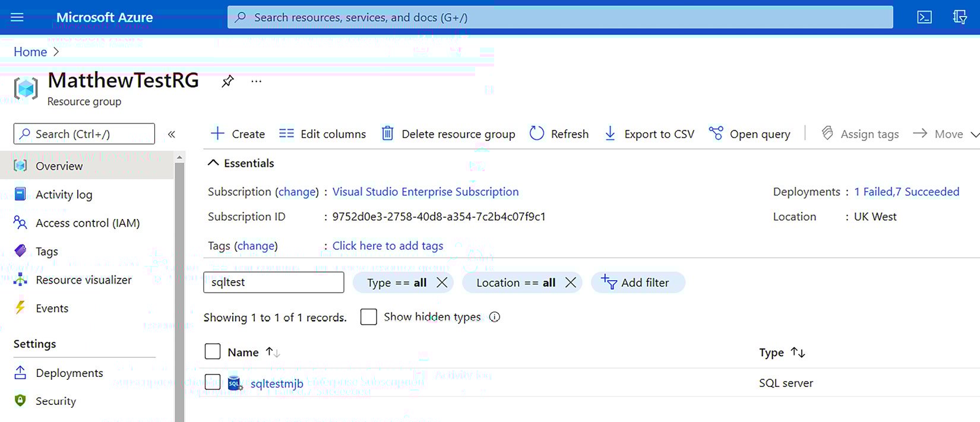Click the Create plus button

coord(238,134)
